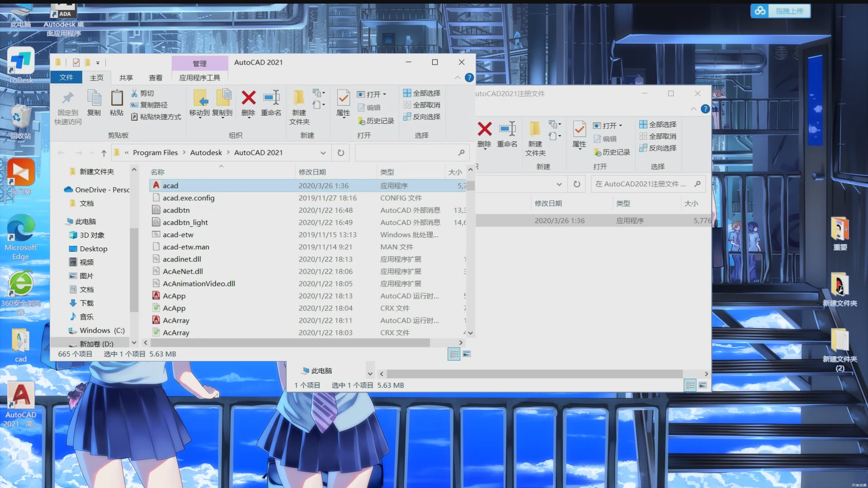This screenshot has height=488, width=868.
Task: Click Copy path (复制路径) in AutoCAD 2021 ribbon
Action: point(149,105)
